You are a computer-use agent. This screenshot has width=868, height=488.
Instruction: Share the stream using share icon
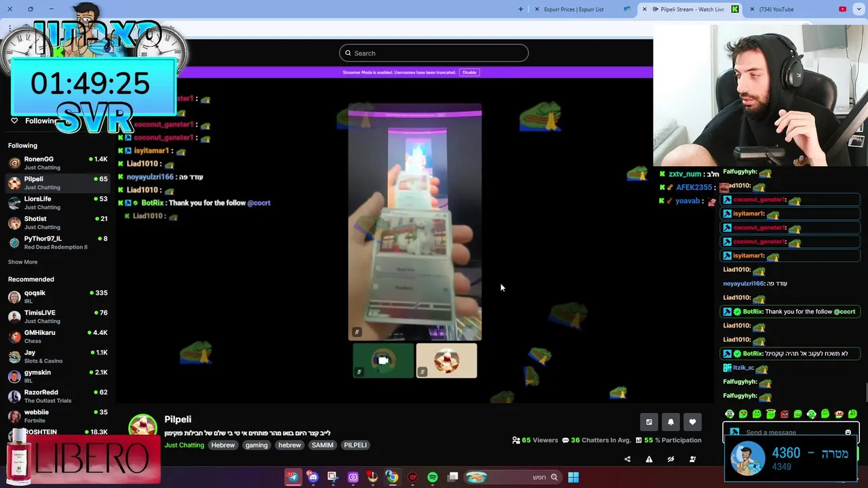(x=627, y=460)
